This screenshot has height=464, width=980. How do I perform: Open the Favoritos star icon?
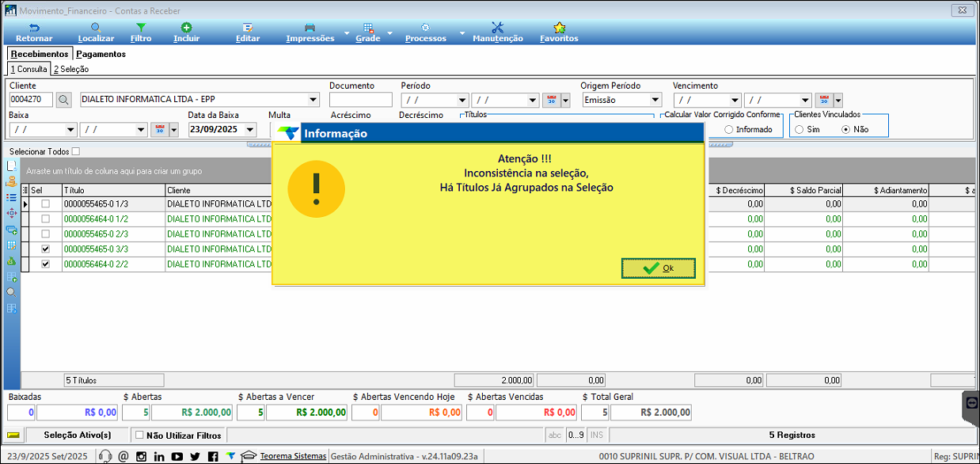tap(559, 28)
